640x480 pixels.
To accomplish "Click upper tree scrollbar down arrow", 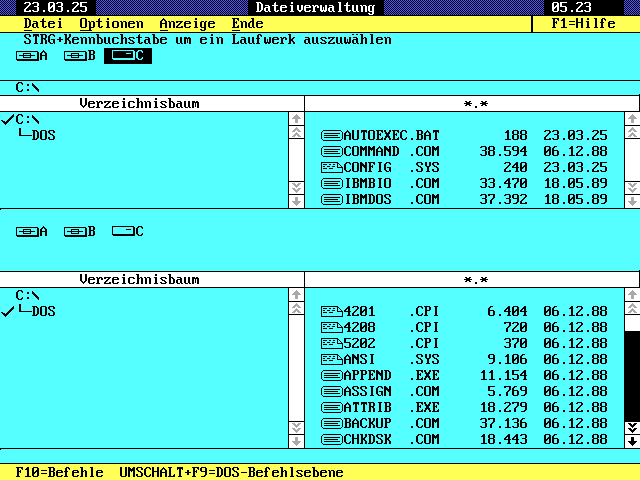I will coord(296,201).
